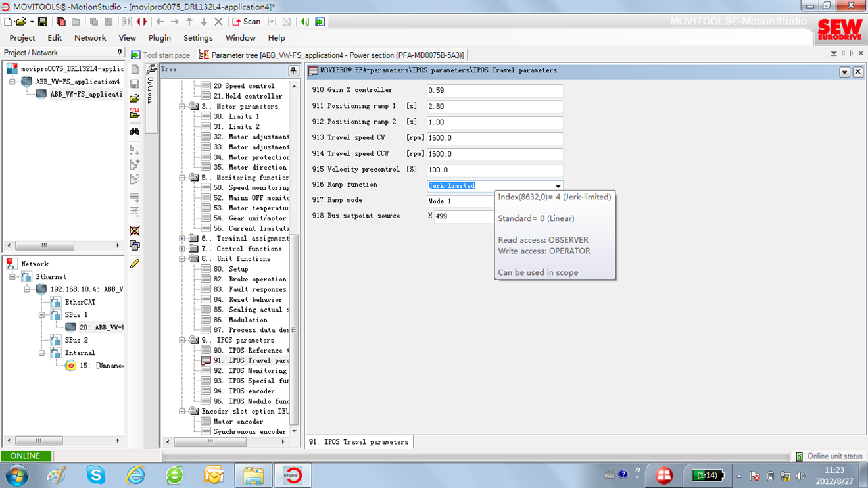Click the Scan network toolbar button
Image resolution: width=868 pixels, height=488 pixels.
click(x=247, y=22)
